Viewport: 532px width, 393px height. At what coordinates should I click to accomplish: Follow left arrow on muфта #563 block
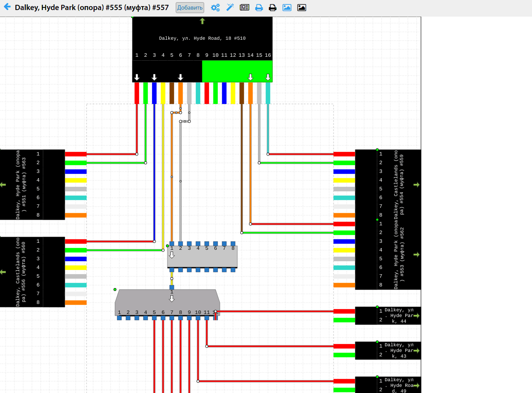[x=3, y=185]
